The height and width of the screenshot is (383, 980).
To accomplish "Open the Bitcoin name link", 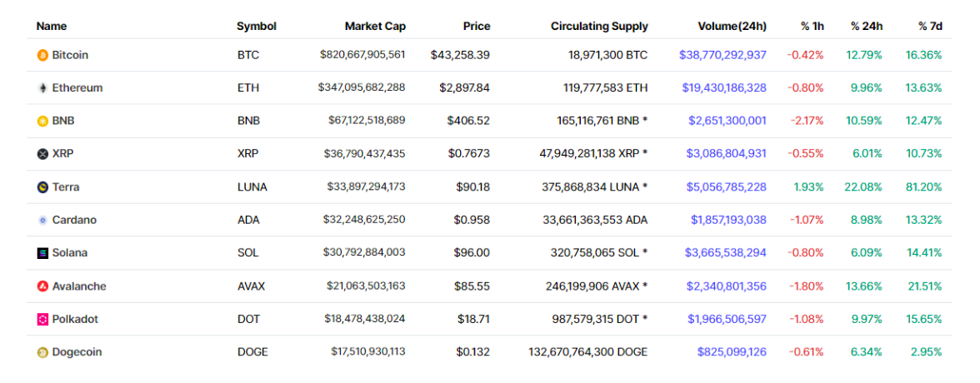I will tap(70, 55).
